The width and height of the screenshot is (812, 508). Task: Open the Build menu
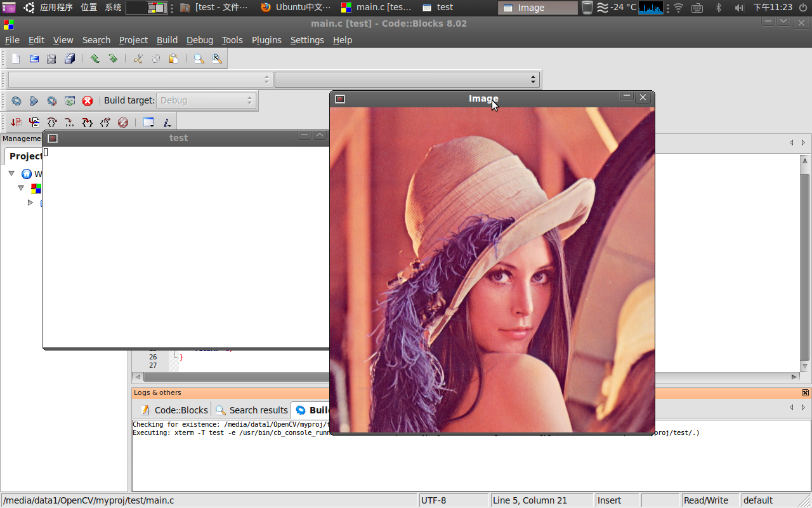pyautogui.click(x=167, y=40)
